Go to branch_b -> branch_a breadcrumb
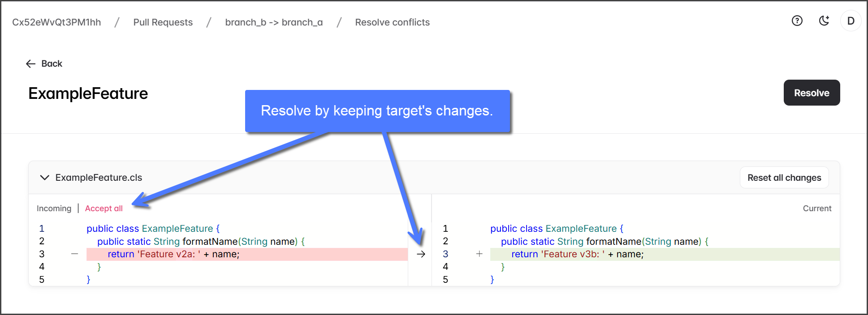The image size is (868, 315). [274, 22]
